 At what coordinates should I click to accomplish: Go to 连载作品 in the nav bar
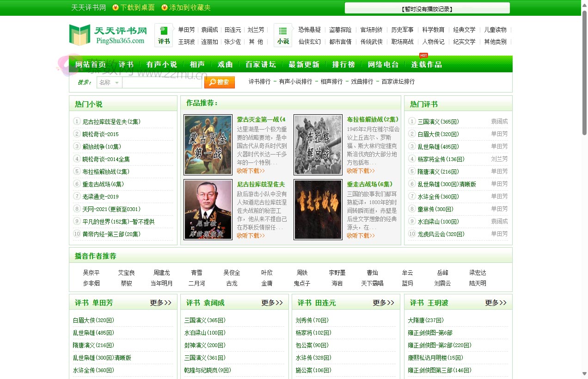426,64
